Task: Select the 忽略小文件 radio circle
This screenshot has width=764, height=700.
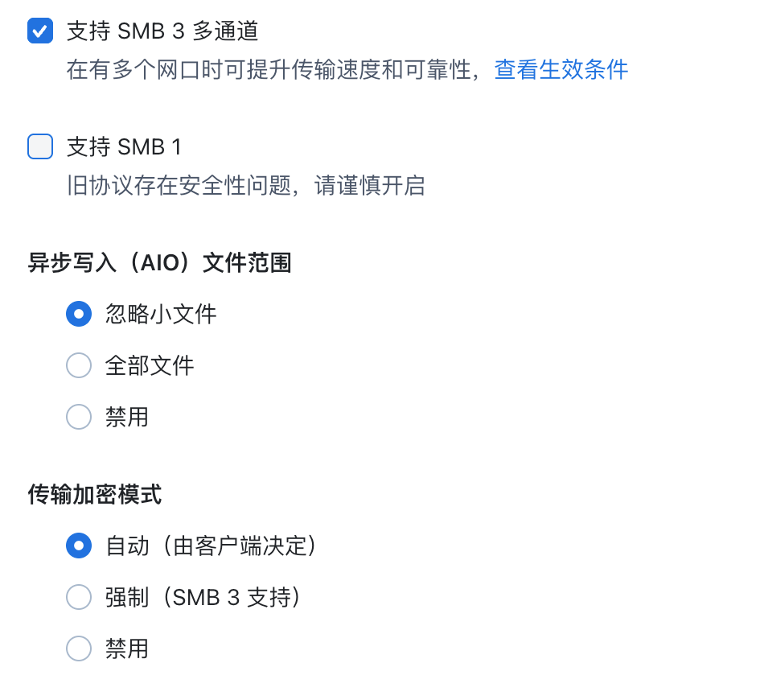Action: click(x=79, y=314)
